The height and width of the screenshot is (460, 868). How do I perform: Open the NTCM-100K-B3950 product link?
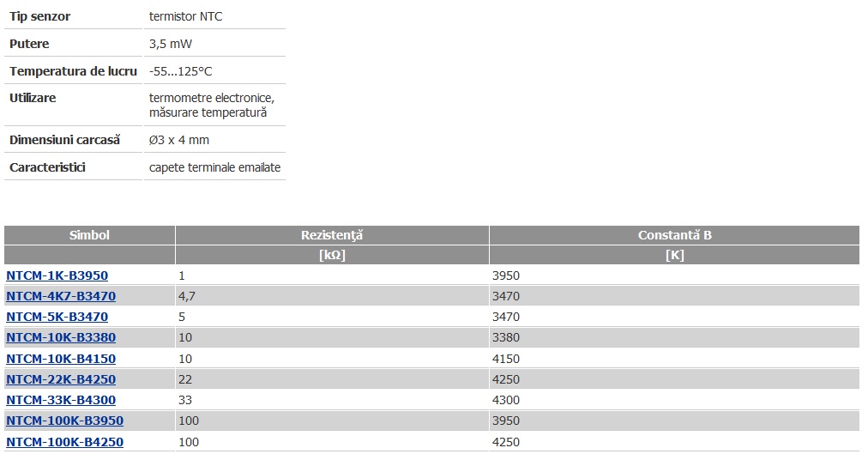[65, 421]
